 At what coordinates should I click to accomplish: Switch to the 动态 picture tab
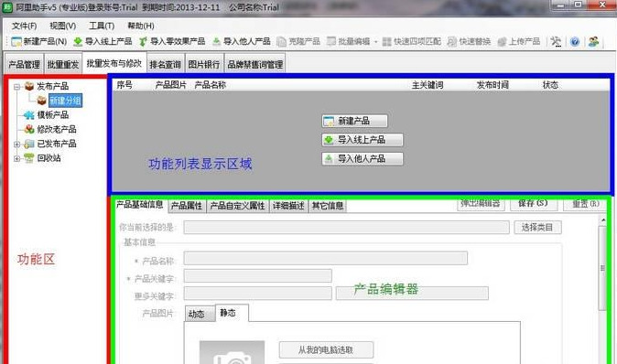(x=200, y=314)
